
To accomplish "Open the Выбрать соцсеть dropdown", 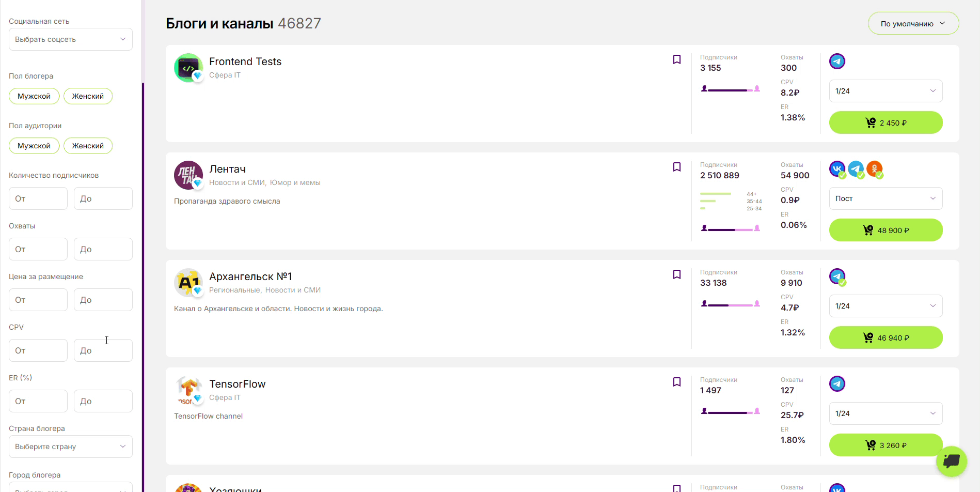I will [71, 39].
